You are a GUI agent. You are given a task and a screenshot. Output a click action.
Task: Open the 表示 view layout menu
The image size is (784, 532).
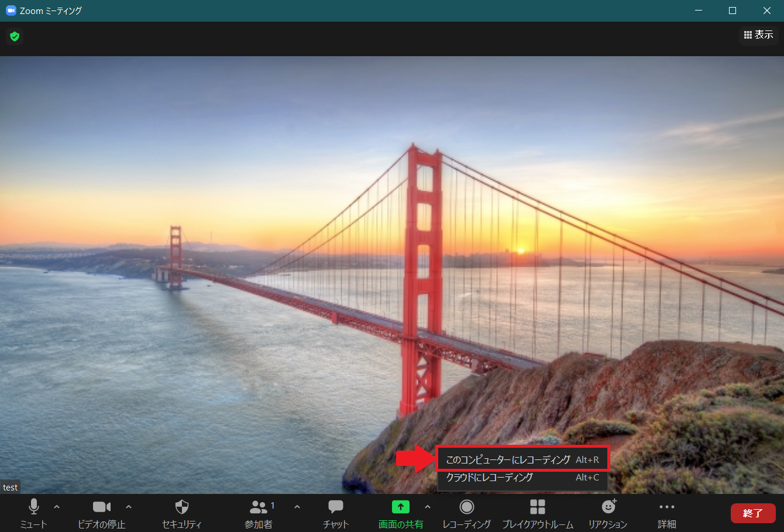(758, 35)
